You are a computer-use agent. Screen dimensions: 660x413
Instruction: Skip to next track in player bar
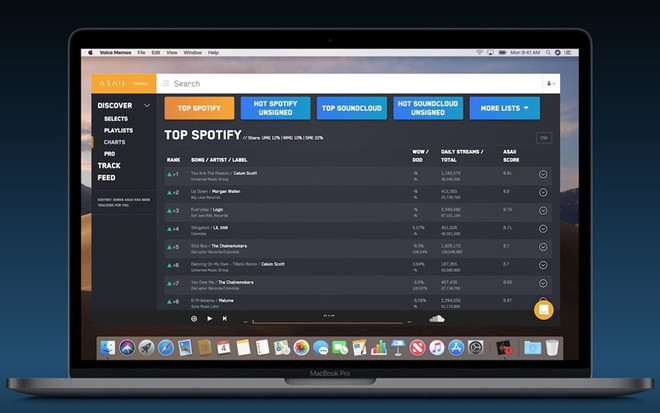[224, 318]
